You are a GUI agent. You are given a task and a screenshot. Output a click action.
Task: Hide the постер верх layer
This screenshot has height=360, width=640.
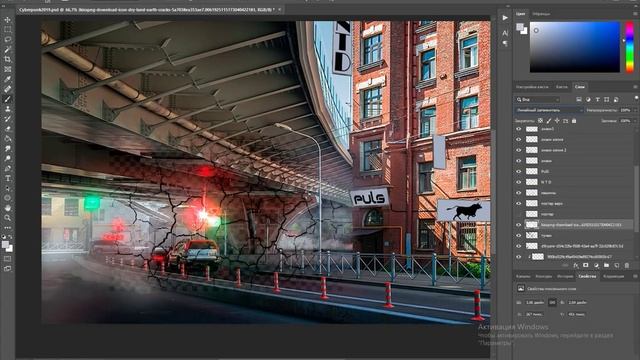click(x=519, y=203)
